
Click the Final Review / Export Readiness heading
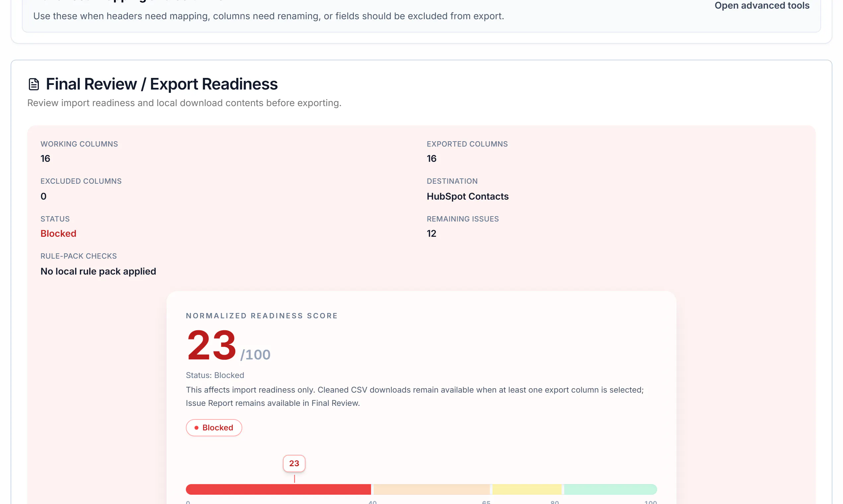[162, 84]
